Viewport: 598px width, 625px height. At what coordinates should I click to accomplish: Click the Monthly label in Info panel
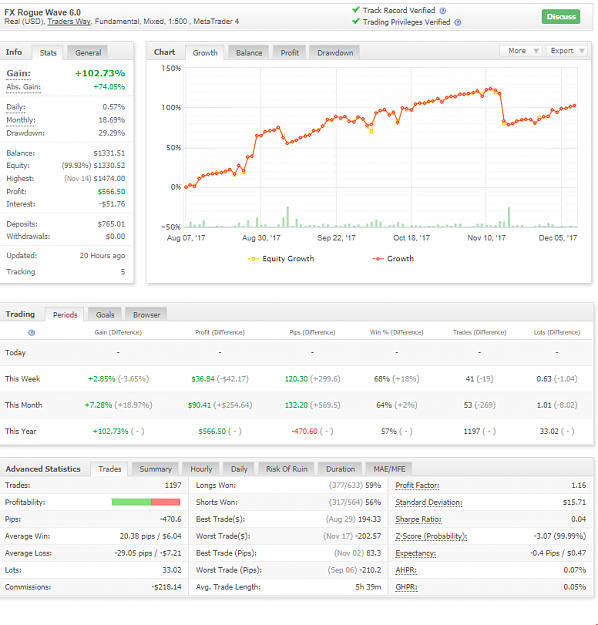(21, 120)
